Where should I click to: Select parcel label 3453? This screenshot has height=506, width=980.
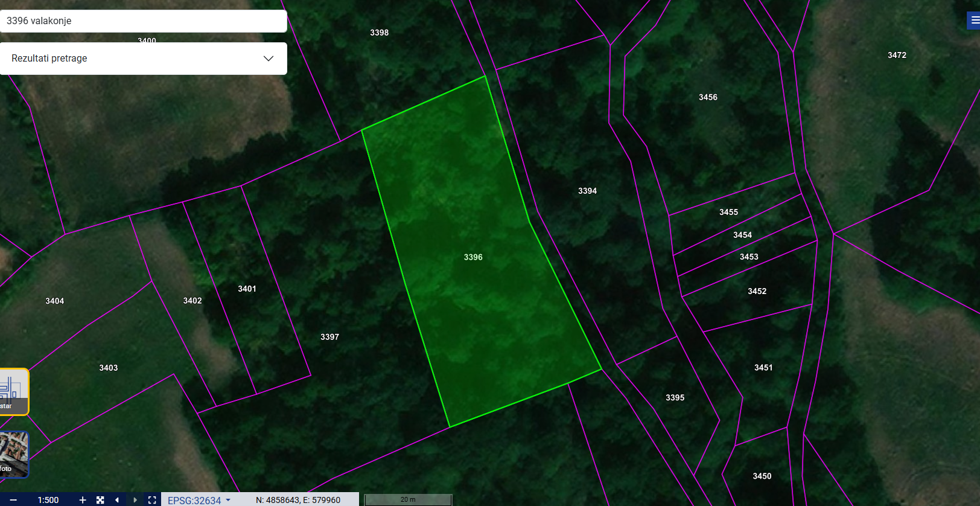[749, 257]
